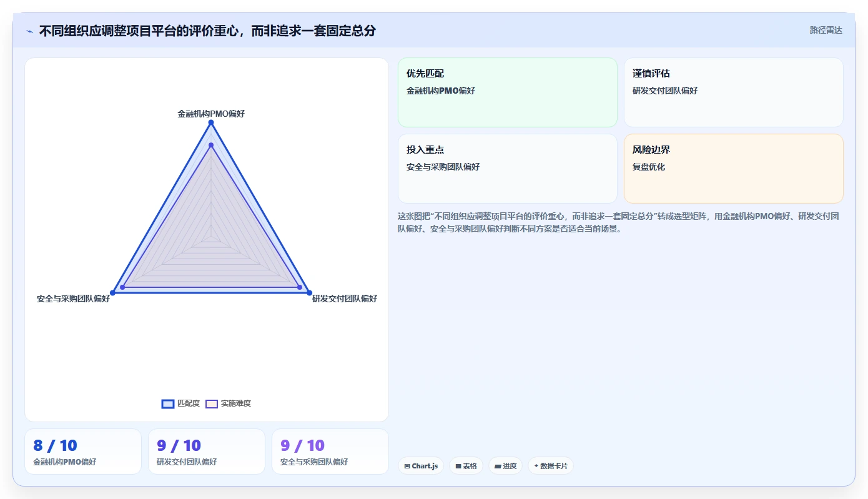Select the 9 / 10 安全与采购团队偏好 score card
This screenshot has width=868, height=499.
(x=330, y=452)
